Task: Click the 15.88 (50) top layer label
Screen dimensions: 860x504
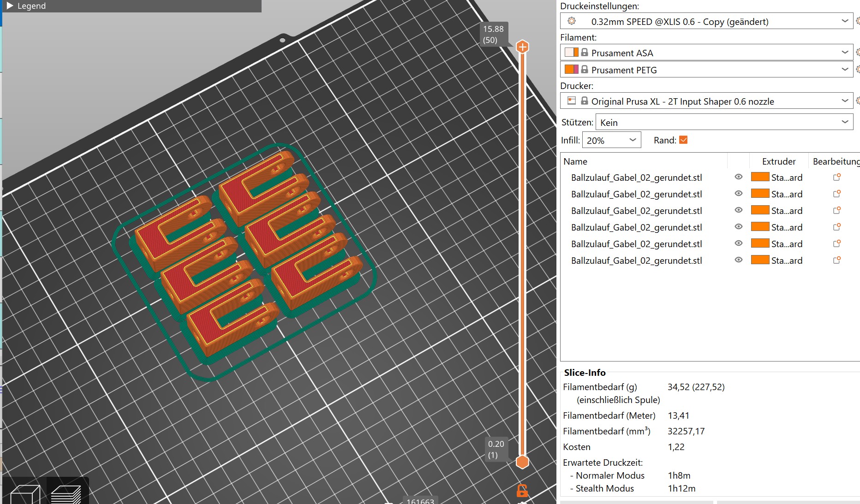Action: coord(493,35)
